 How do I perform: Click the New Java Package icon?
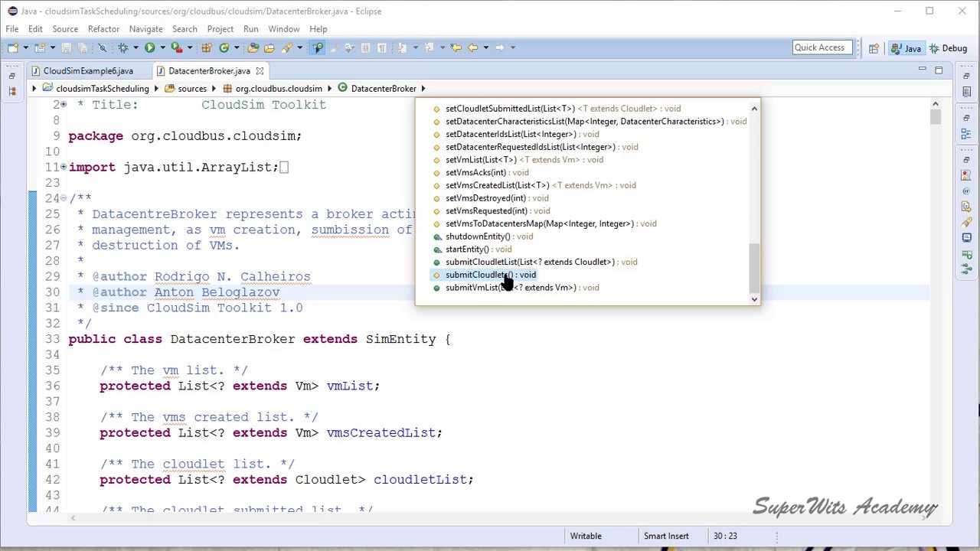click(x=207, y=47)
